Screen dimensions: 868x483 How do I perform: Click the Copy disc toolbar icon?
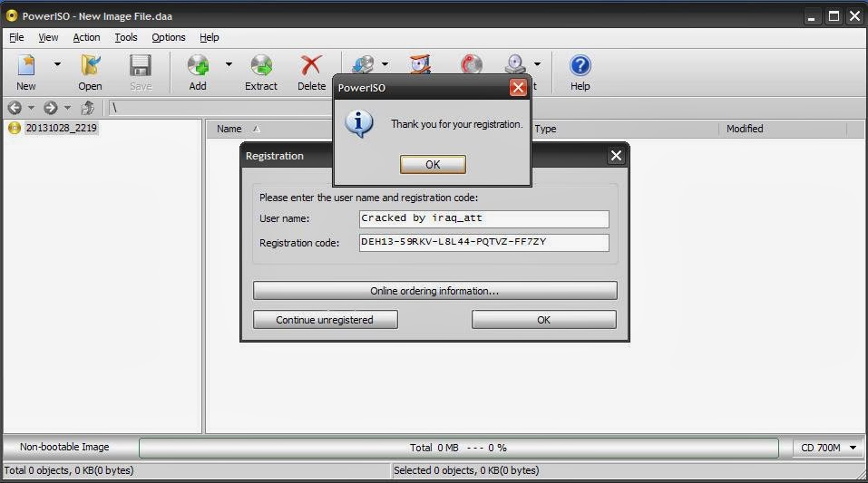364,64
